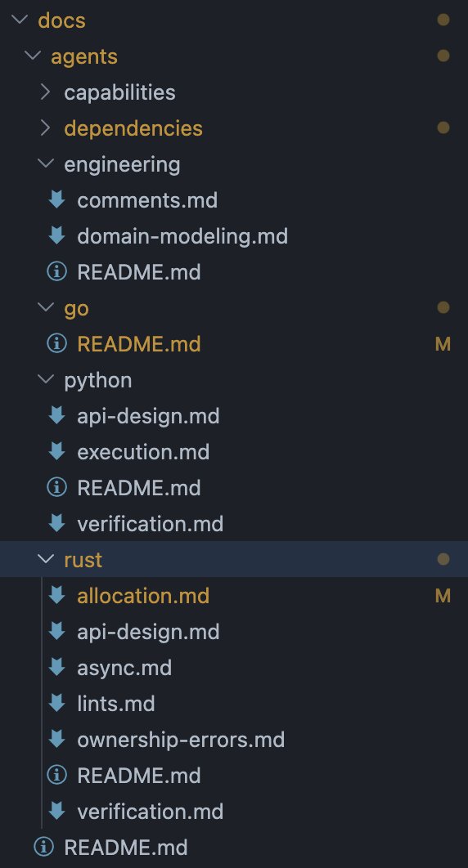Collapse the docs folder chevron
Screen dimensions: 468x868
20,20
